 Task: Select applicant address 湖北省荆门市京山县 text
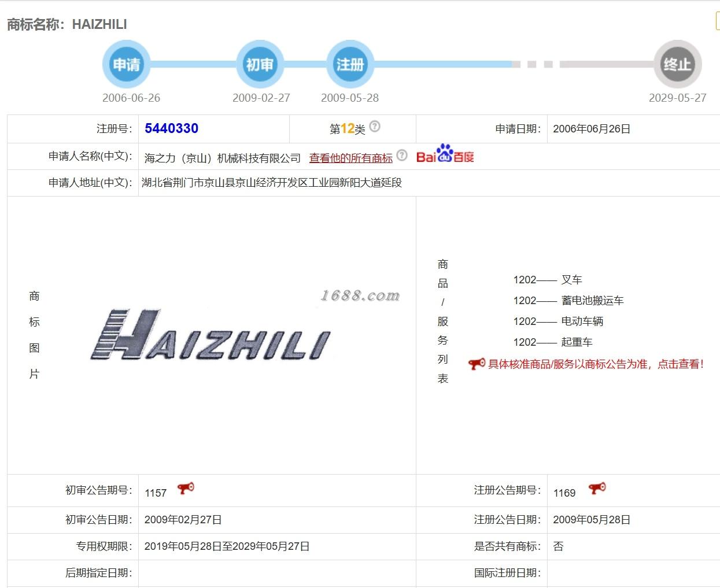(272, 183)
